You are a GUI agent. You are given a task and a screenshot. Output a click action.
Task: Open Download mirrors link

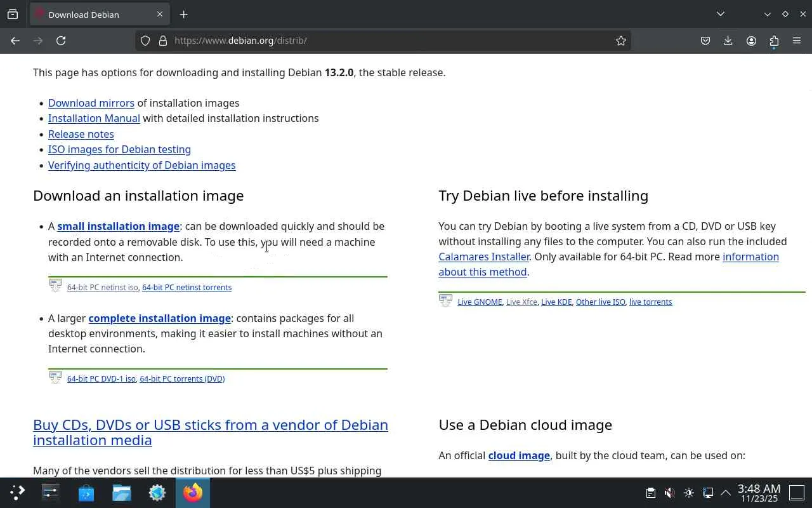coord(91,103)
